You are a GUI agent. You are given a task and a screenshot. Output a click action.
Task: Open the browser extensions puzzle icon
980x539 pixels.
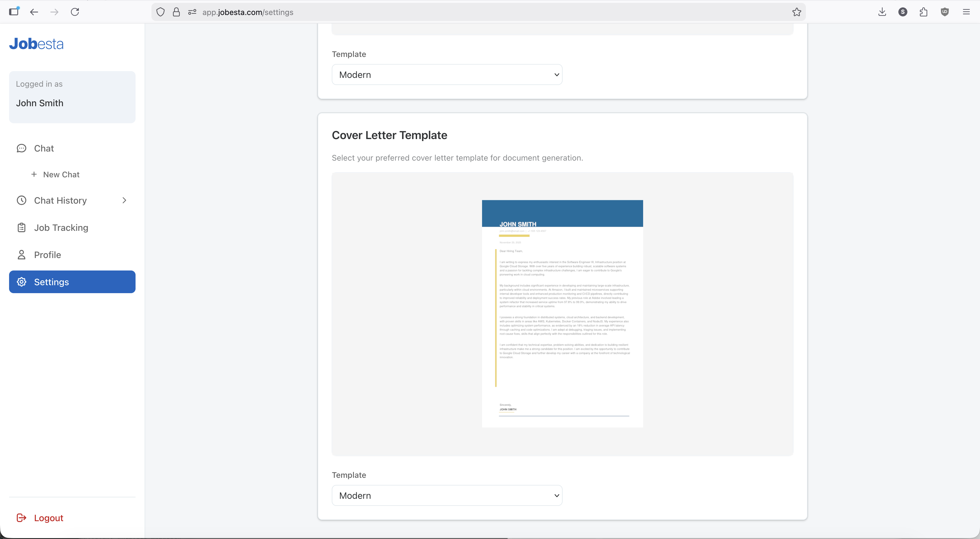click(924, 12)
